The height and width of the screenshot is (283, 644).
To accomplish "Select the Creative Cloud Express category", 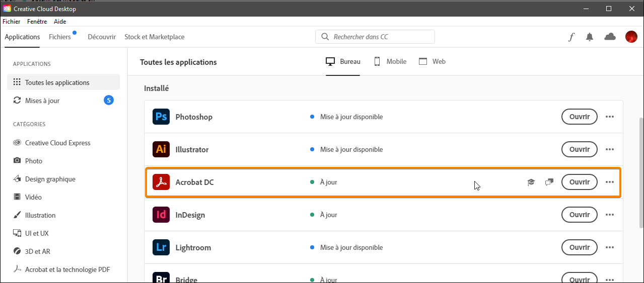I will click(57, 143).
